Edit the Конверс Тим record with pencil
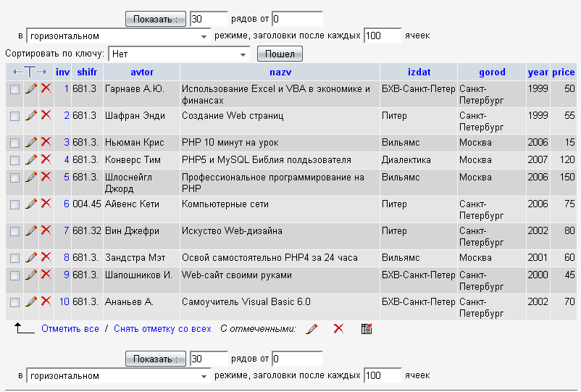The width and height of the screenshot is (581, 392). [x=31, y=159]
